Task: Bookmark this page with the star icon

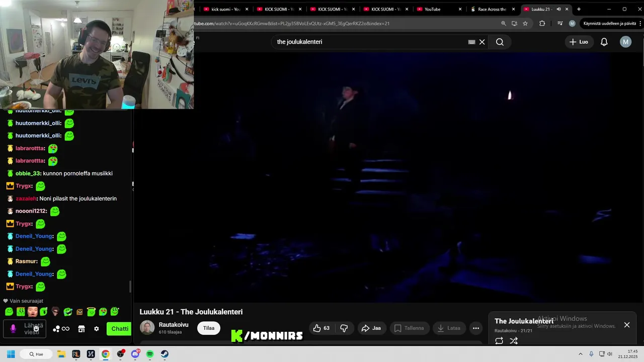Action: click(525, 24)
